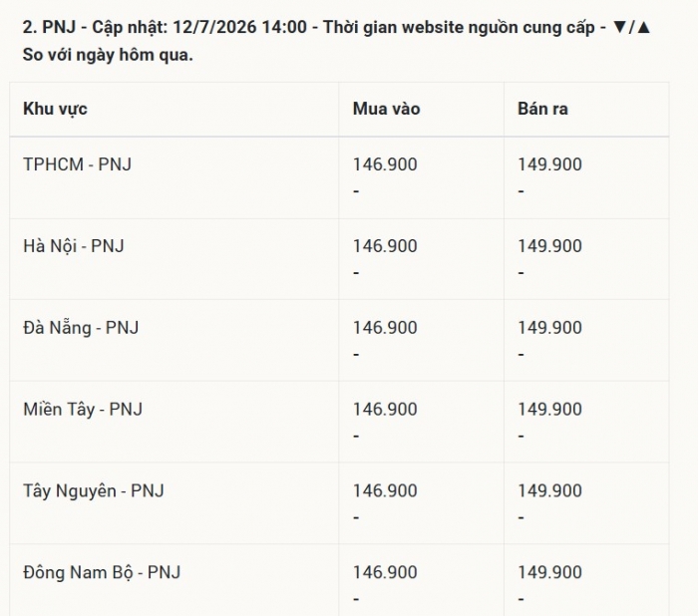Image resolution: width=698 pixels, height=616 pixels.
Task: Click TPHCM sell price 149.900
Action: tap(549, 164)
